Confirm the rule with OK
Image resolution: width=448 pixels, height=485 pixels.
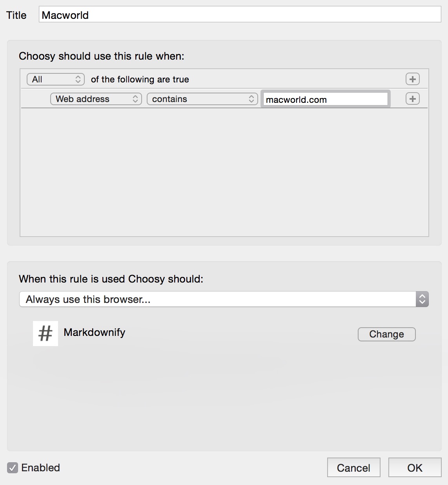click(x=415, y=468)
